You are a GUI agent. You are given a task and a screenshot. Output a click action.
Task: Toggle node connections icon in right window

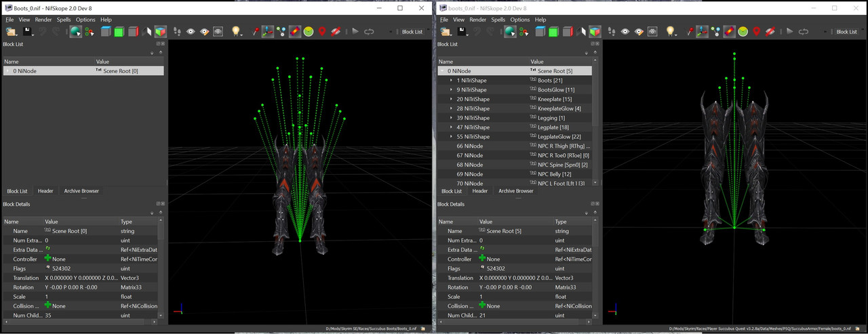tap(716, 31)
